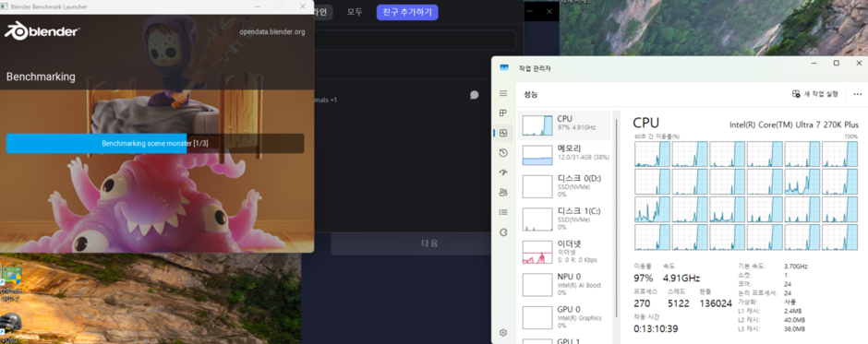Open Details list icon in Task Manager

pyautogui.click(x=502, y=212)
